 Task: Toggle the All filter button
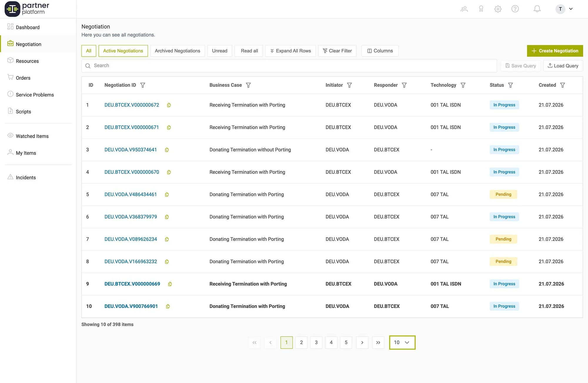[x=89, y=51]
